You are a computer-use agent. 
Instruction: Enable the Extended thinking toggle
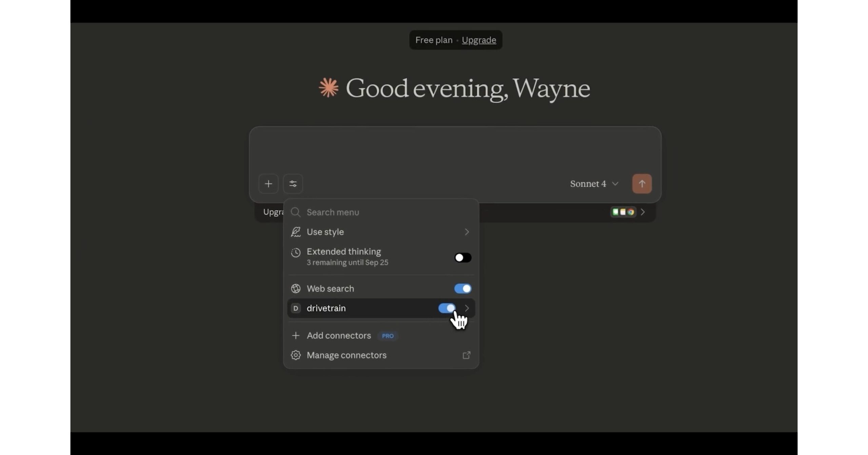point(462,258)
